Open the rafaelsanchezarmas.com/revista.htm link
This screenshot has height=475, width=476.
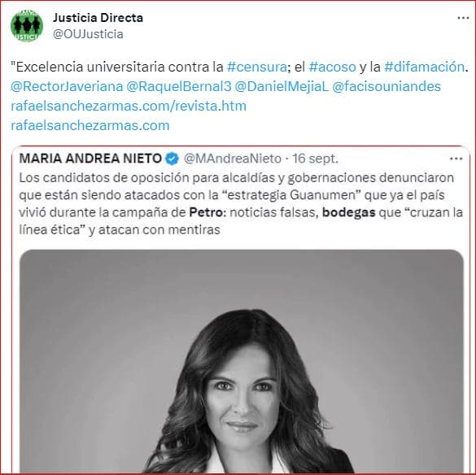tap(129, 107)
